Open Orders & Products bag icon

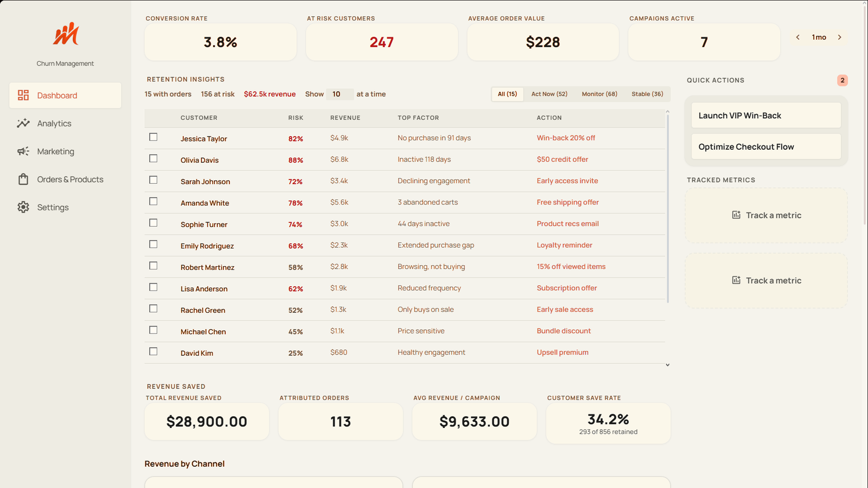click(x=23, y=179)
